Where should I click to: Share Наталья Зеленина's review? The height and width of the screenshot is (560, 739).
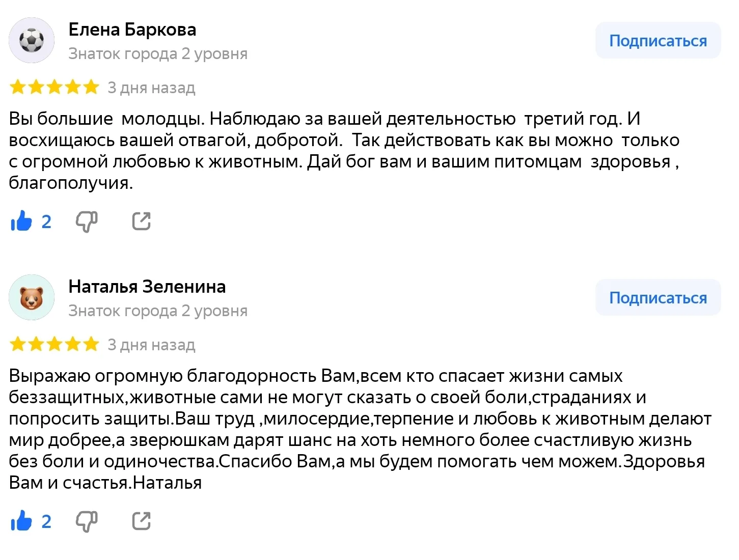[141, 521]
